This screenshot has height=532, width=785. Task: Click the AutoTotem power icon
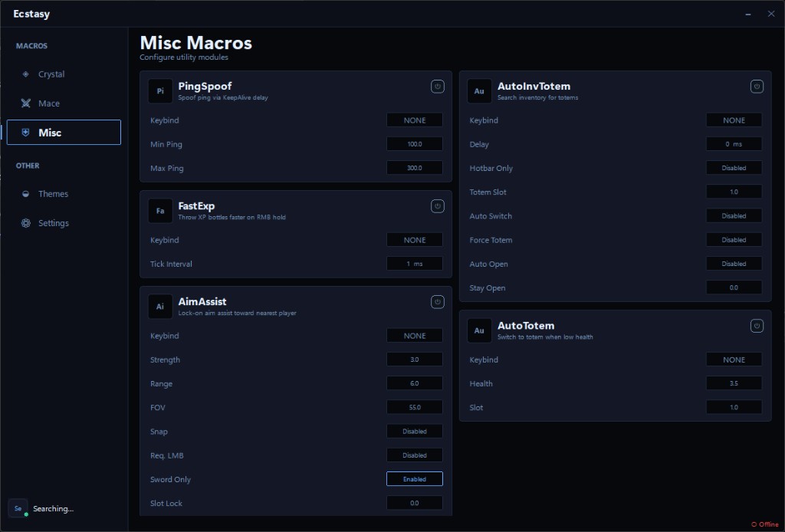757,326
